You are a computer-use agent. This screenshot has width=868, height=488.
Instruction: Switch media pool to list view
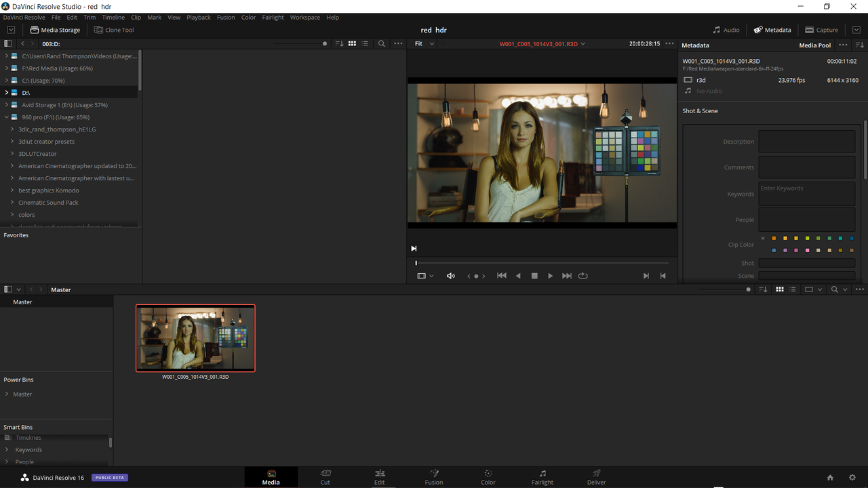point(792,289)
